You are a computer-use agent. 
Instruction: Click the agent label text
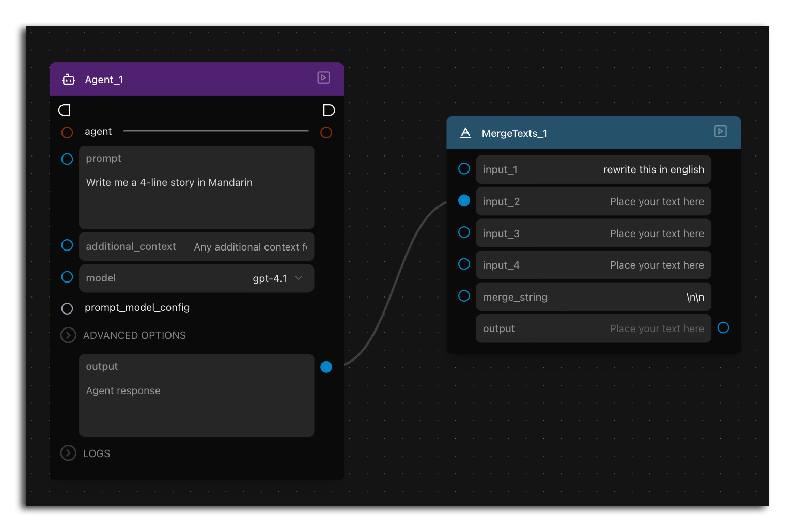tap(98, 131)
